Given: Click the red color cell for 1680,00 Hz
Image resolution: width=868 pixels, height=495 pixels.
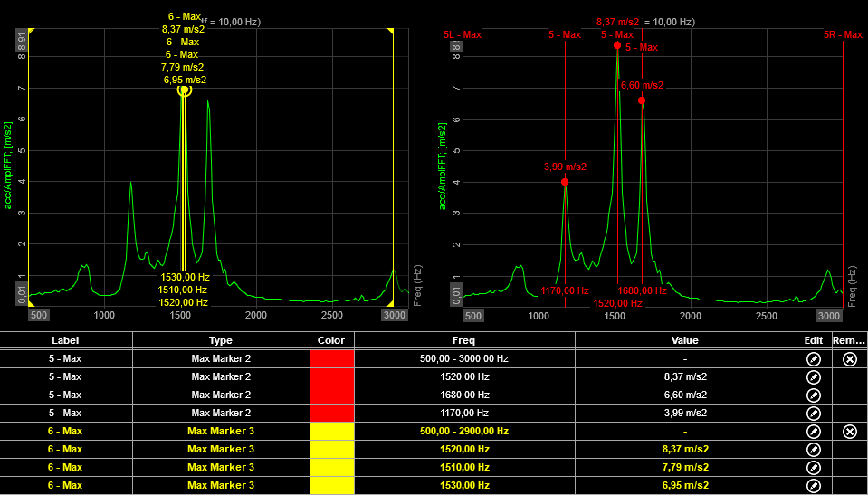Looking at the screenshot, I should (x=332, y=395).
